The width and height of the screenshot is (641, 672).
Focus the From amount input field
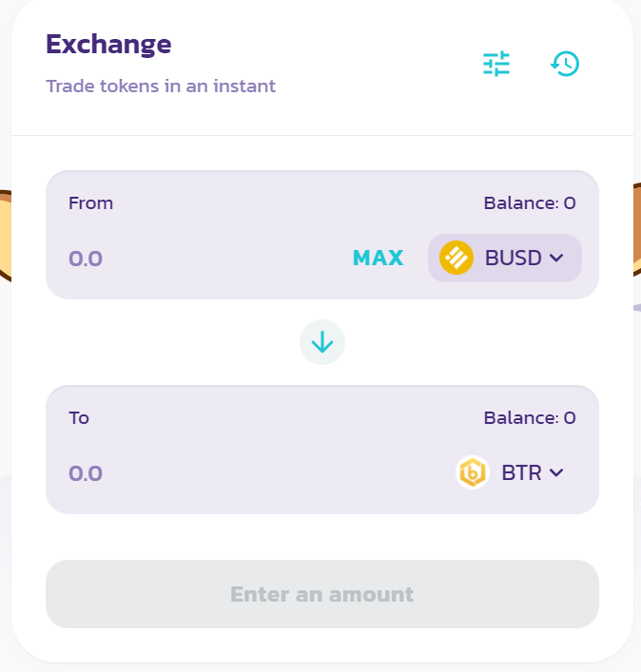(205, 259)
